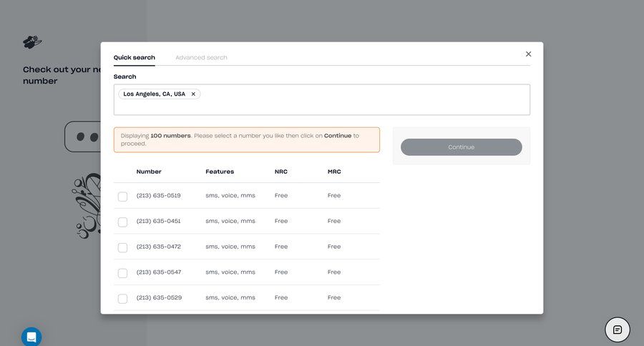644x346 pixels.
Task: Click NRC Free in (213) 635-0451 row
Action: [x=281, y=221]
